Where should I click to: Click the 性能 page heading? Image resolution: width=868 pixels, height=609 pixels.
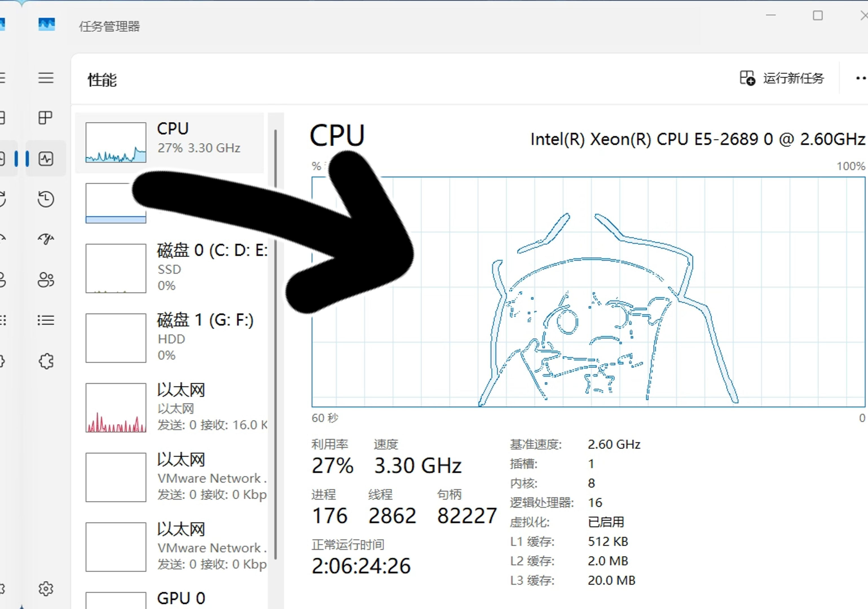point(102,80)
